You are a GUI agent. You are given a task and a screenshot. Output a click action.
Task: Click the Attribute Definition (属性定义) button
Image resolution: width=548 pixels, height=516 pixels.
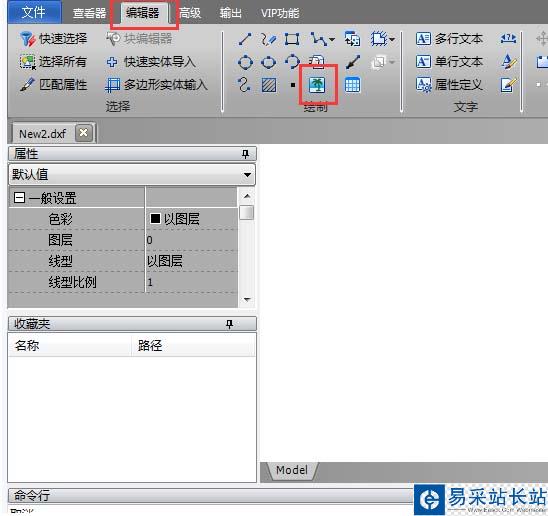[x=450, y=85]
